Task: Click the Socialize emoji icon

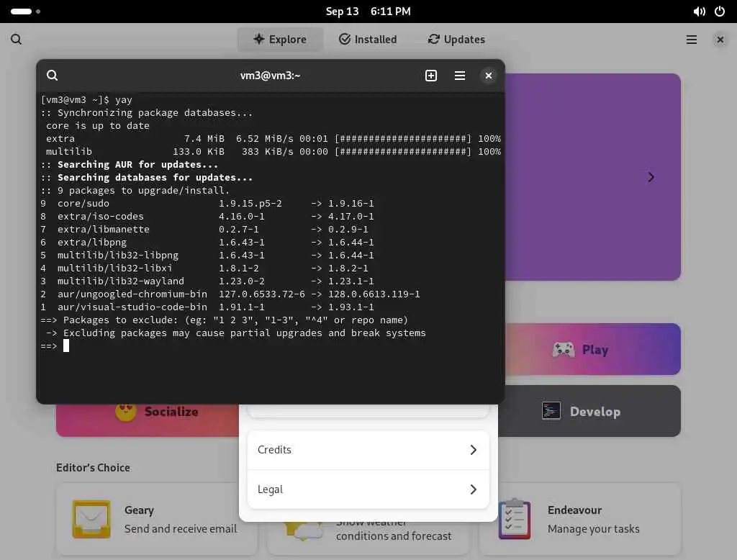Action: [125, 412]
